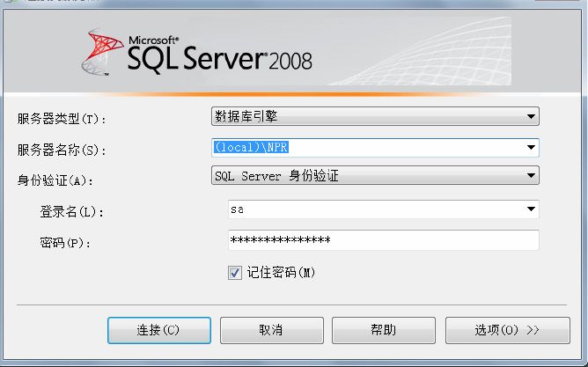Click the 身份验证(A): label

[x=55, y=180]
